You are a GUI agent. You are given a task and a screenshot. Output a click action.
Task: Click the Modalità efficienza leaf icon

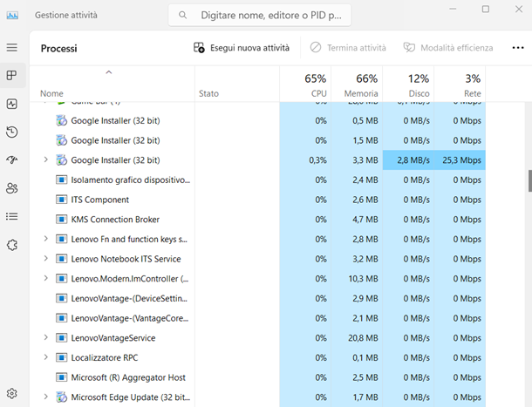click(x=409, y=47)
